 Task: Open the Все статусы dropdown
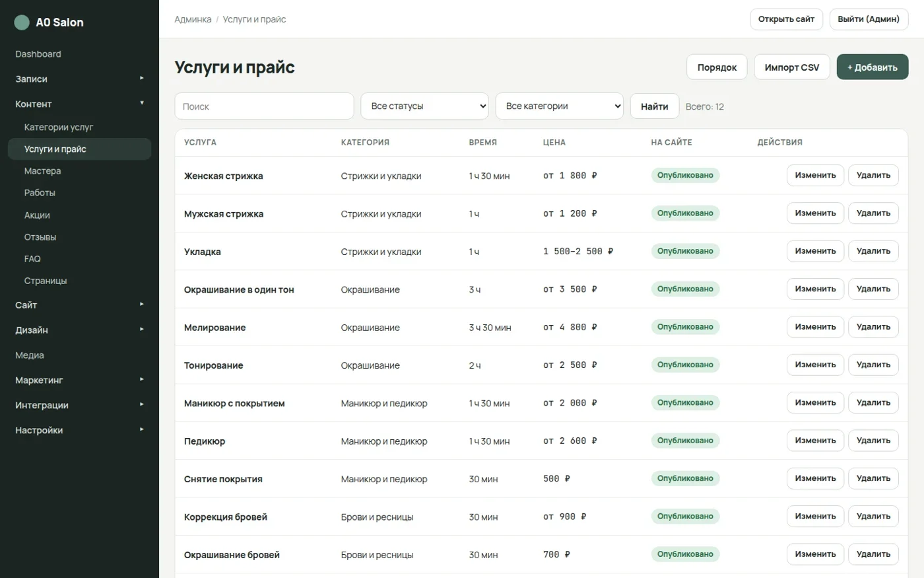[424, 106]
